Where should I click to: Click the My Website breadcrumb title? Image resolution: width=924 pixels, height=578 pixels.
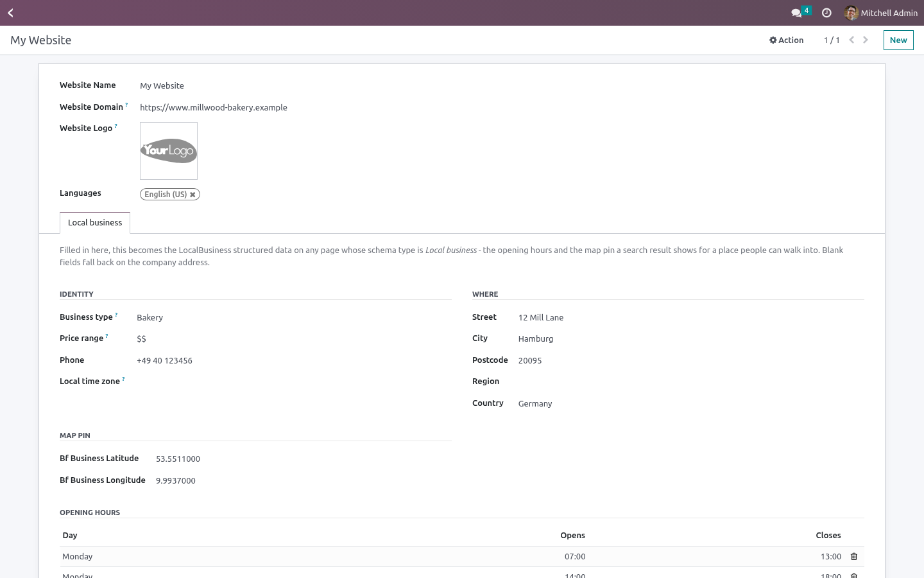pyautogui.click(x=41, y=40)
